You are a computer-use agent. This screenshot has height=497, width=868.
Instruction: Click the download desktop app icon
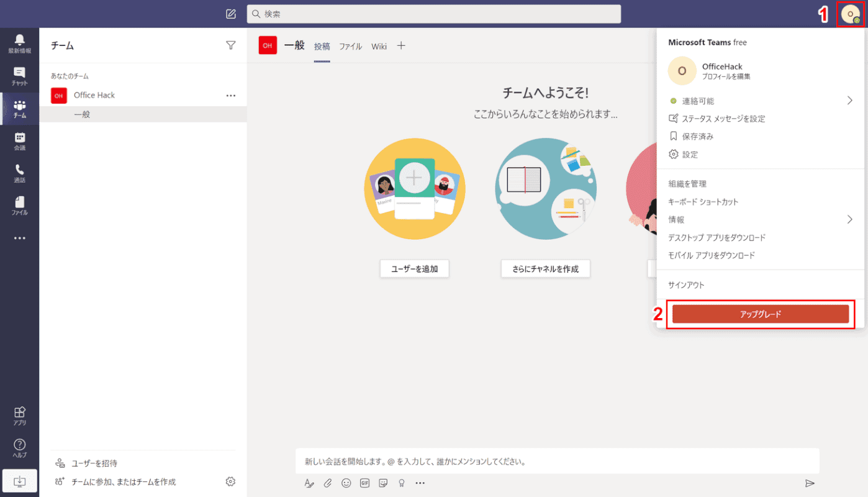pos(19,481)
